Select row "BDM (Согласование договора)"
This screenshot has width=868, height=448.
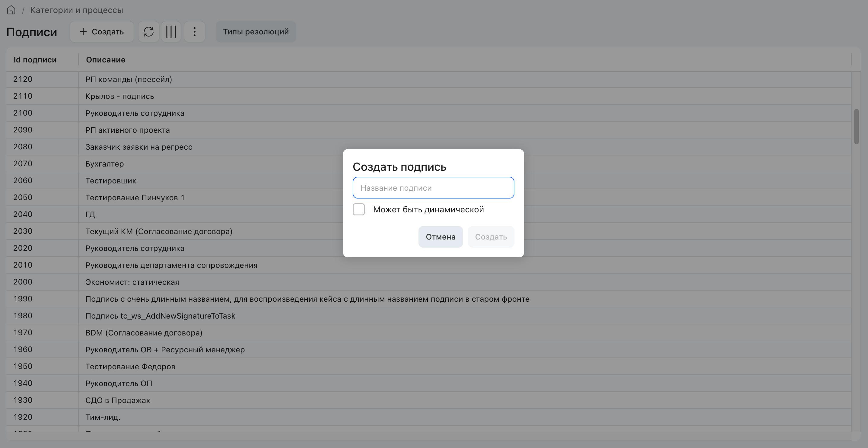point(429,332)
